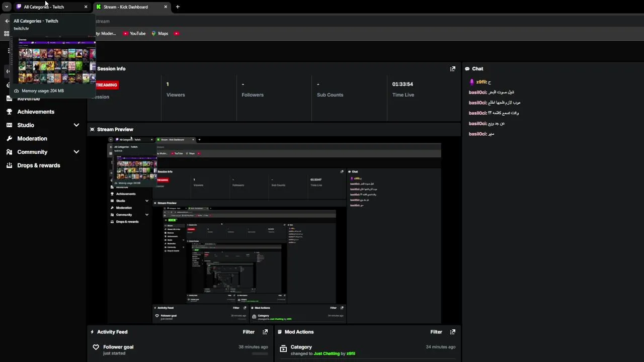Click the stream preview video thumbnail
The height and width of the screenshot is (362, 644).
coord(274,230)
